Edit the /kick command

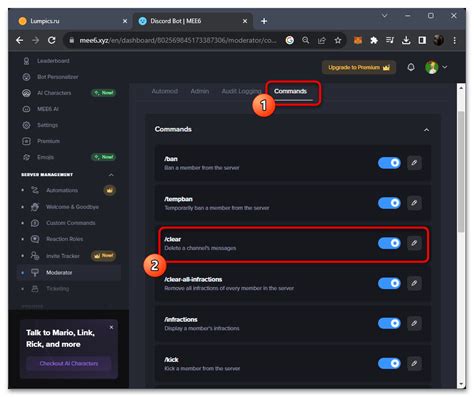coord(414,363)
